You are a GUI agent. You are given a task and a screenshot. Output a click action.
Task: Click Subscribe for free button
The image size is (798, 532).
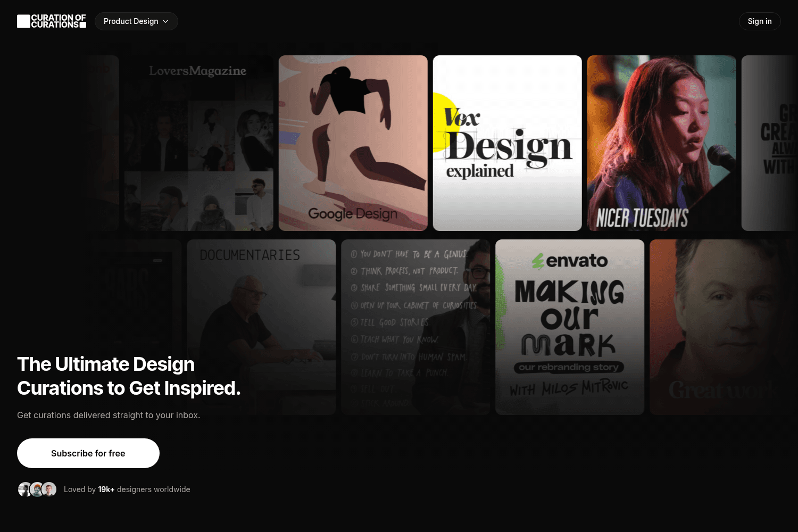click(88, 453)
